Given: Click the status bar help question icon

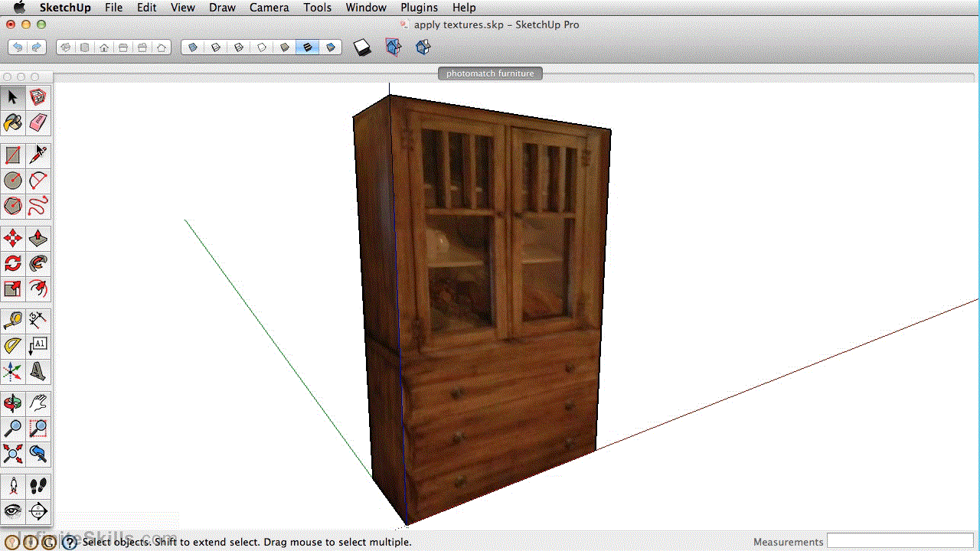Looking at the screenshot, I should (70, 542).
